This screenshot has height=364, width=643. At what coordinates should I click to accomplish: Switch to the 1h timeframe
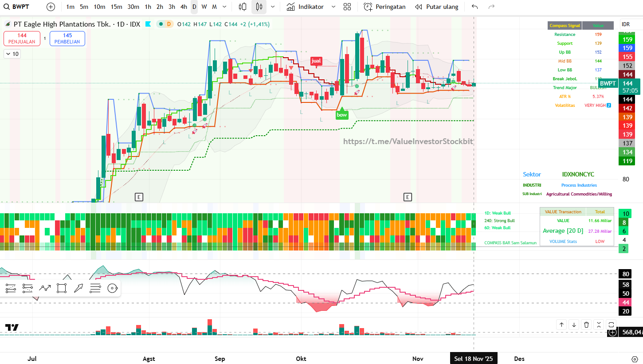[x=148, y=7]
